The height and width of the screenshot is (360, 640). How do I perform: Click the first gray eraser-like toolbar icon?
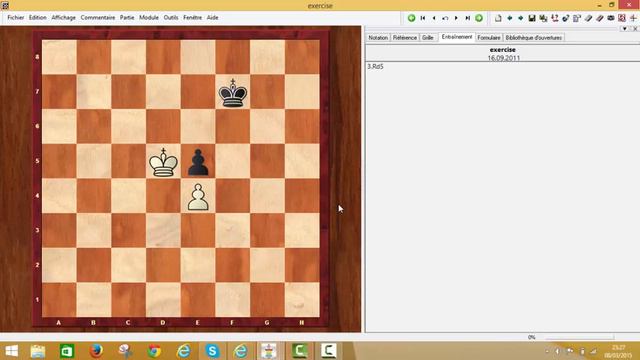588,18
